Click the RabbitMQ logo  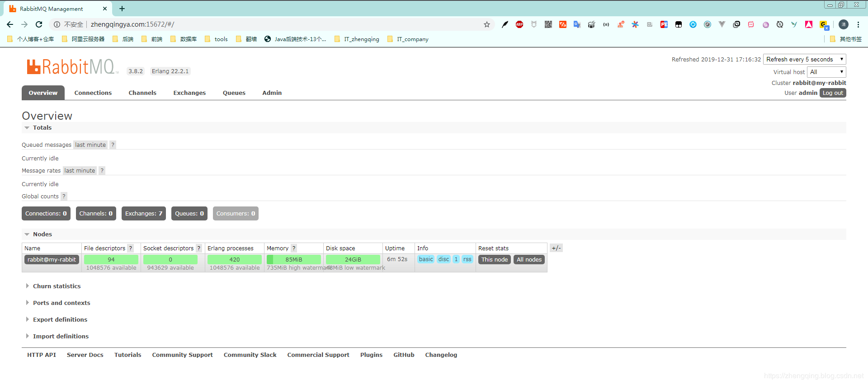pyautogui.click(x=72, y=67)
